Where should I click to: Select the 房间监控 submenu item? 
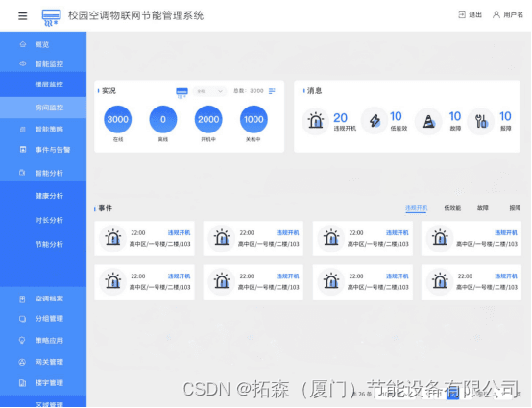(x=43, y=108)
